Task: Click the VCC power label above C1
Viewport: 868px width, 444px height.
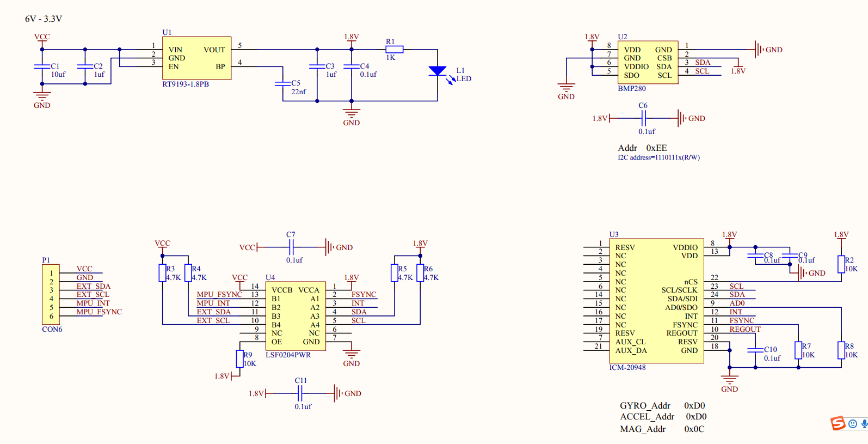Action: click(42, 37)
